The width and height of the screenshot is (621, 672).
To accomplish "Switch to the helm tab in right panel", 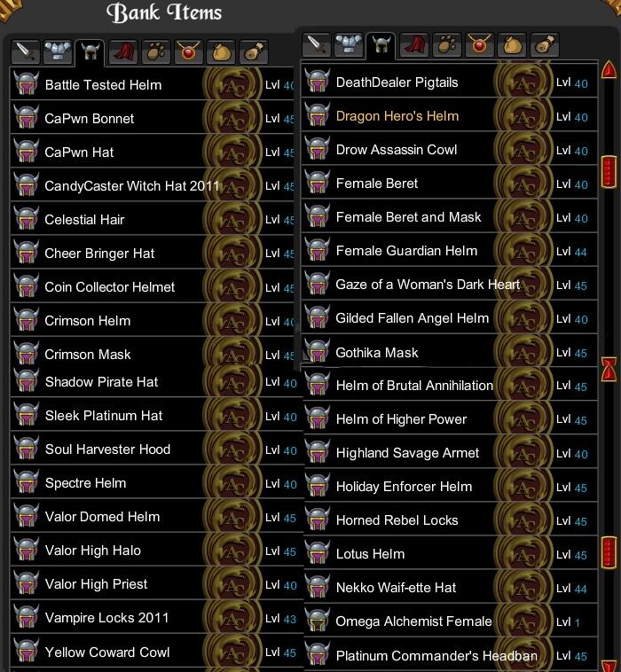I will coord(381,46).
